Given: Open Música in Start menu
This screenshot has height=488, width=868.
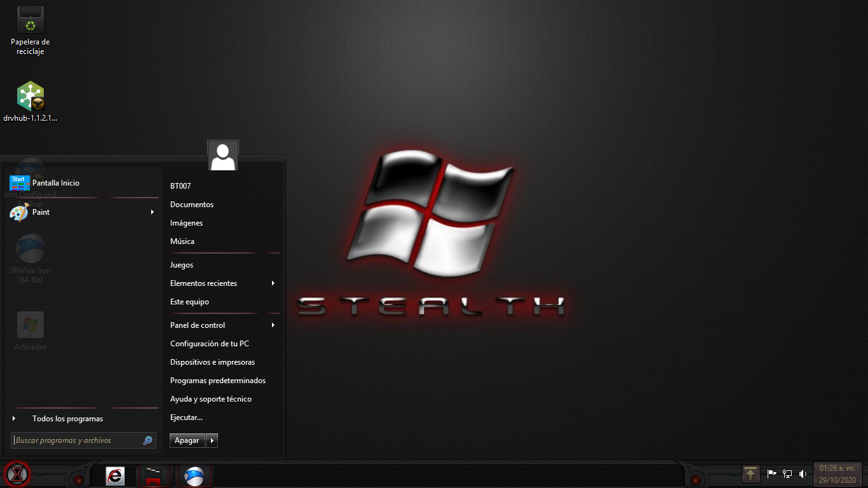Looking at the screenshot, I should [182, 241].
